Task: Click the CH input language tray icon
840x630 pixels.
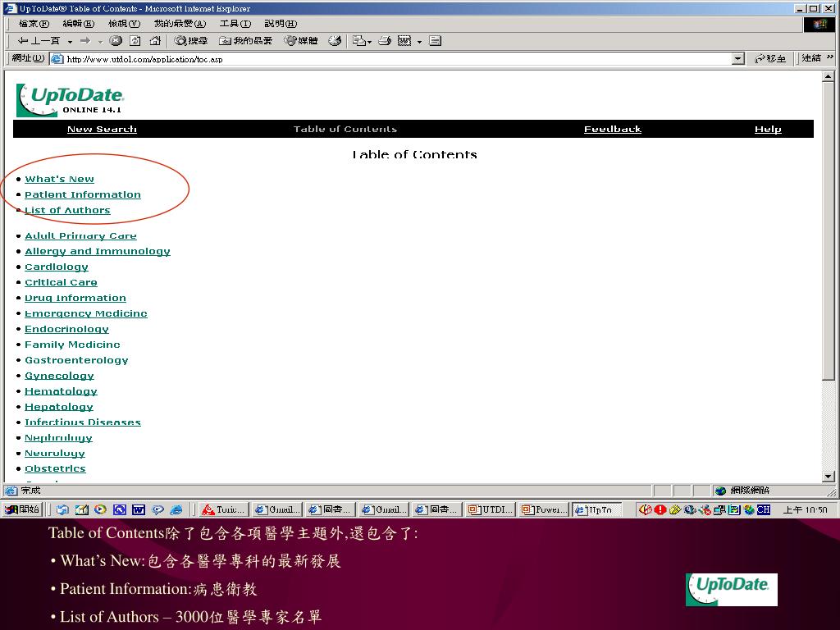Action: pyautogui.click(x=764, y=509)
